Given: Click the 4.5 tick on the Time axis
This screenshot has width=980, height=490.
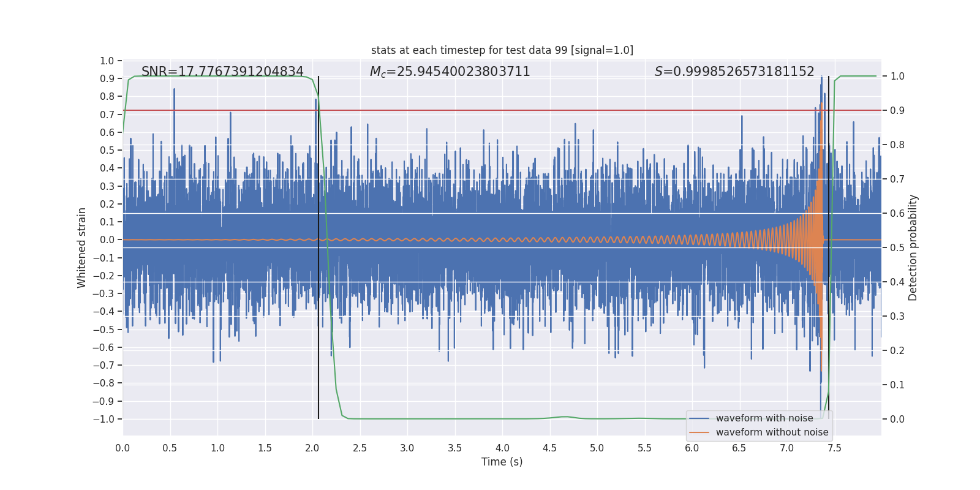Looking at the screenshot, I should tap(549, 448).
